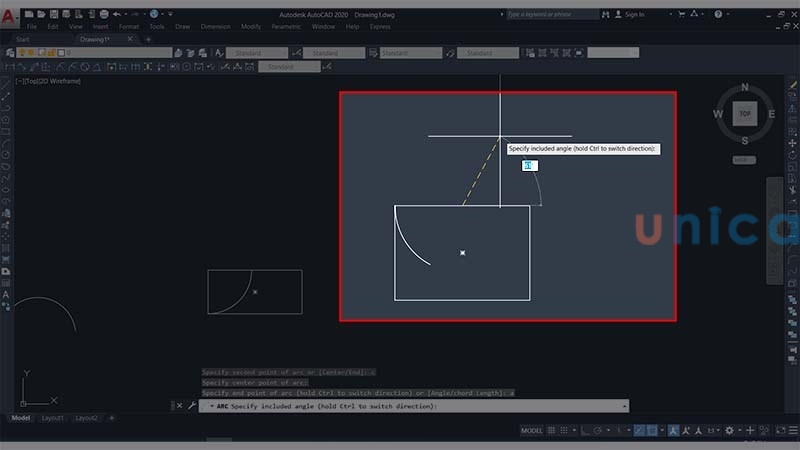Close the command line with X icon
Viewport: 800px width, 450px height.
(179, 406)
